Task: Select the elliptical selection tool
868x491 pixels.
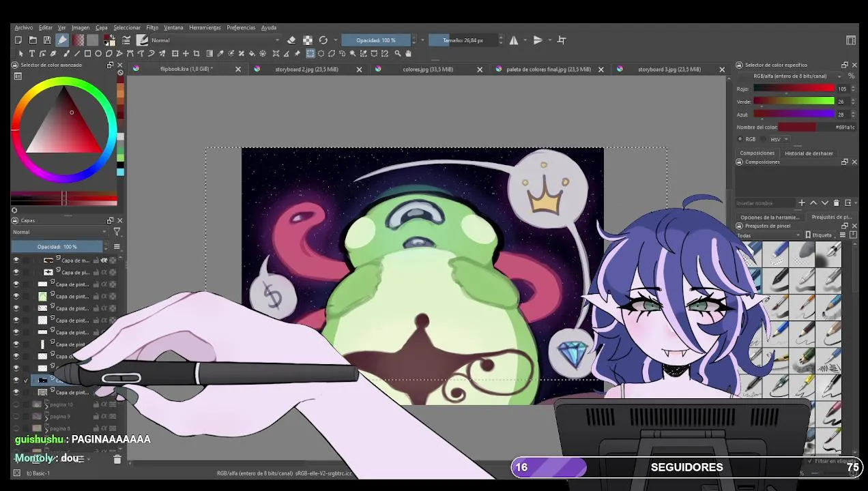Action: pos(321,53)
